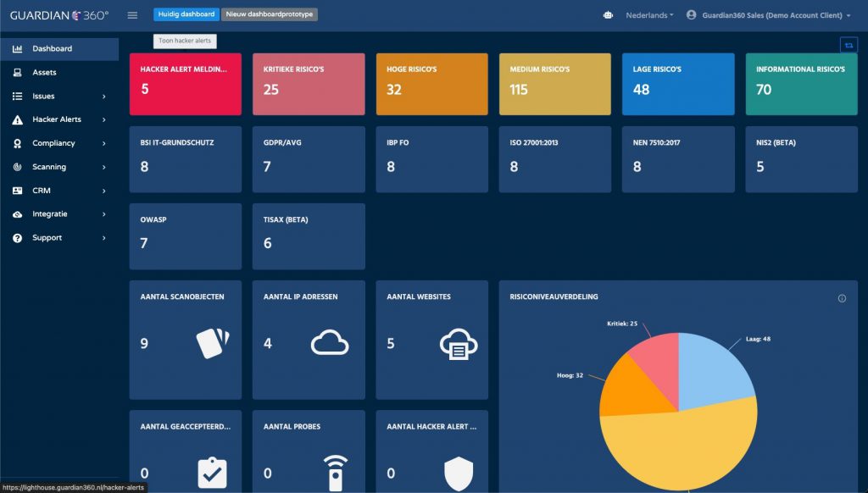Click the info icon on Risiconiveauverdeling chart
The image size is (868, 493).
coord(842,298)
